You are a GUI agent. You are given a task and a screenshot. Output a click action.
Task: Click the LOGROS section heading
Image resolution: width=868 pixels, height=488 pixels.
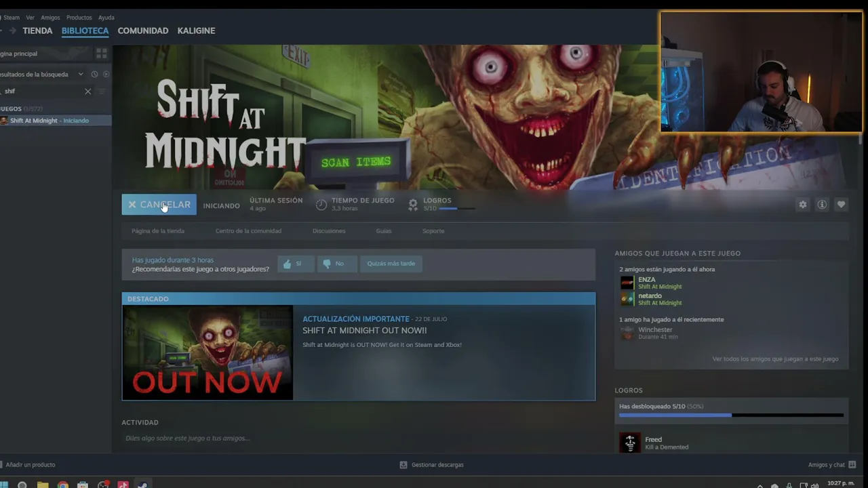(629, 390)
